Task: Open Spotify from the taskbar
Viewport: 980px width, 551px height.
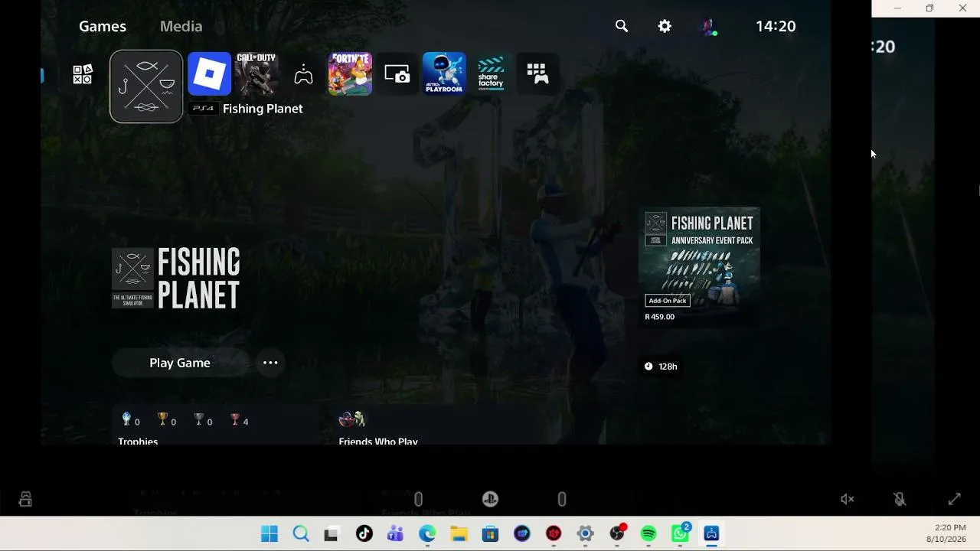Action: click(x=648, y=533)
